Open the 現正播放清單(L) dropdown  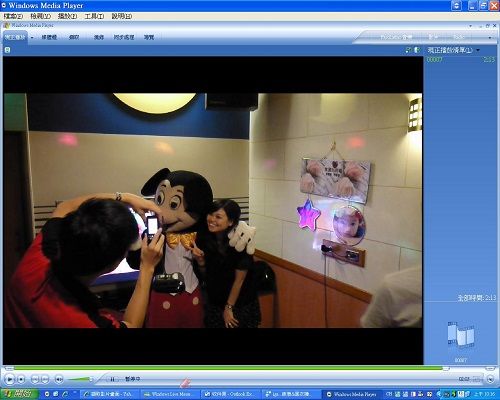click(x=454, y=50)
